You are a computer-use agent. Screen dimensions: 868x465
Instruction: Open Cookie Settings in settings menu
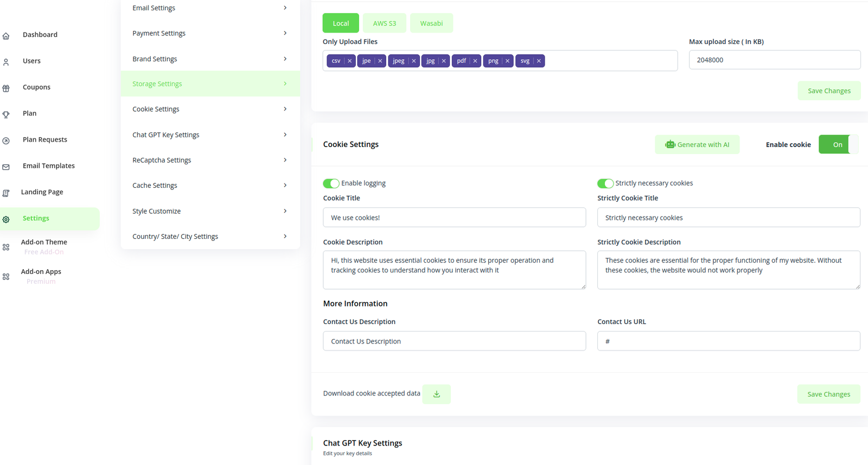click(156, 109)
